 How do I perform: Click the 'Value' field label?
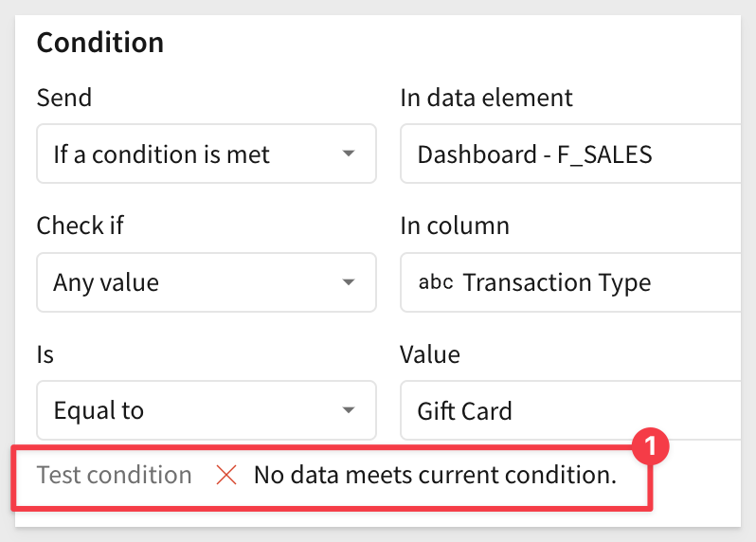coord(430,354)
